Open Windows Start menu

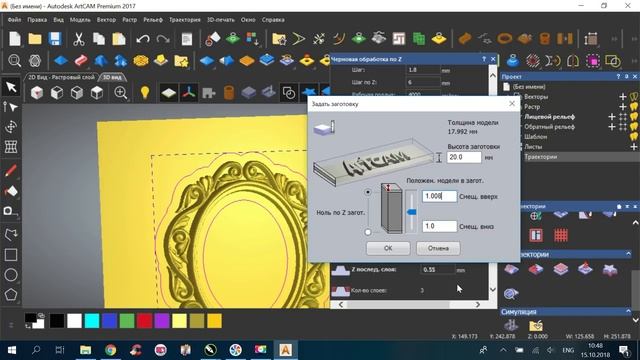click(11, 350)
